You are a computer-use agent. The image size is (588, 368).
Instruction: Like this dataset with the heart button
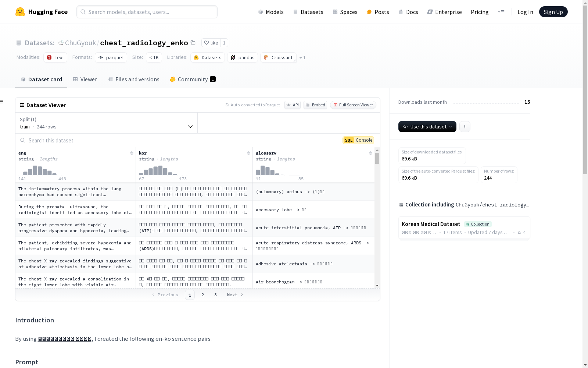[211, 43]
